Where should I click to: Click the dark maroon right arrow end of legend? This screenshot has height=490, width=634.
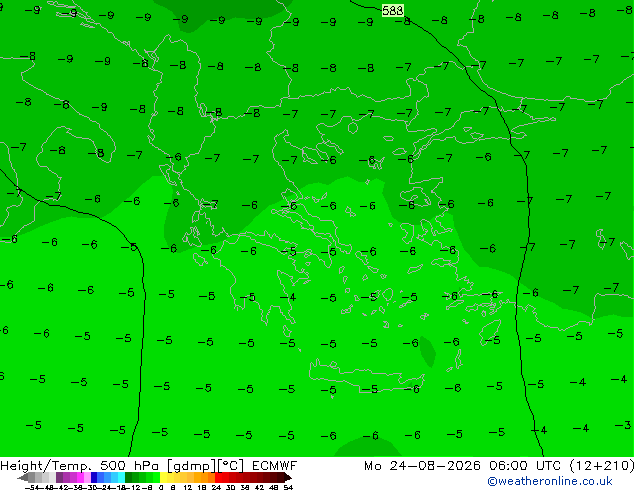(287, 478)
